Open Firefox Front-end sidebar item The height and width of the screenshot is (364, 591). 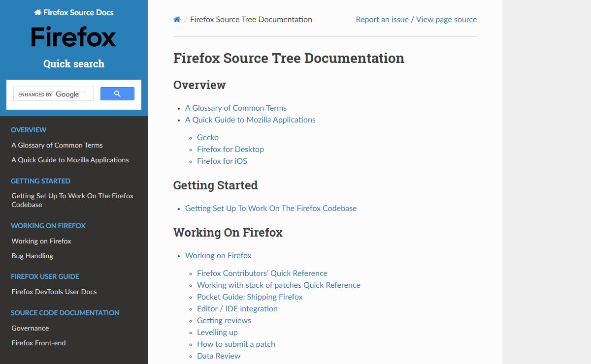point(38,343)
